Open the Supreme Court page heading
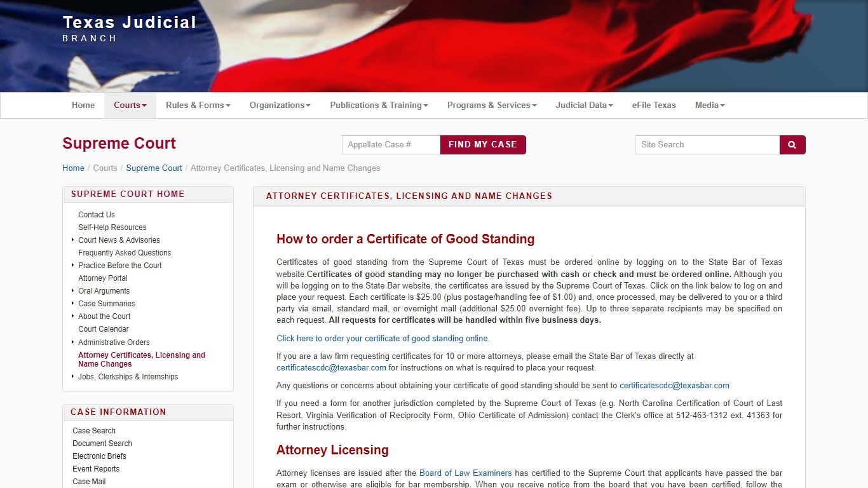This screenshot has height=488, width=868. click(x=119, y=144)
